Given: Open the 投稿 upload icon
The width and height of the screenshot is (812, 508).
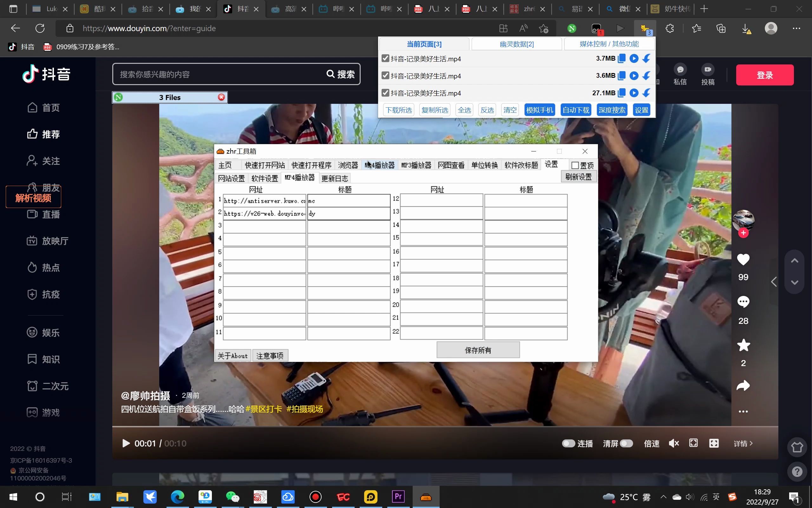Looking at the screenshot, I should (x=708, y=75).
